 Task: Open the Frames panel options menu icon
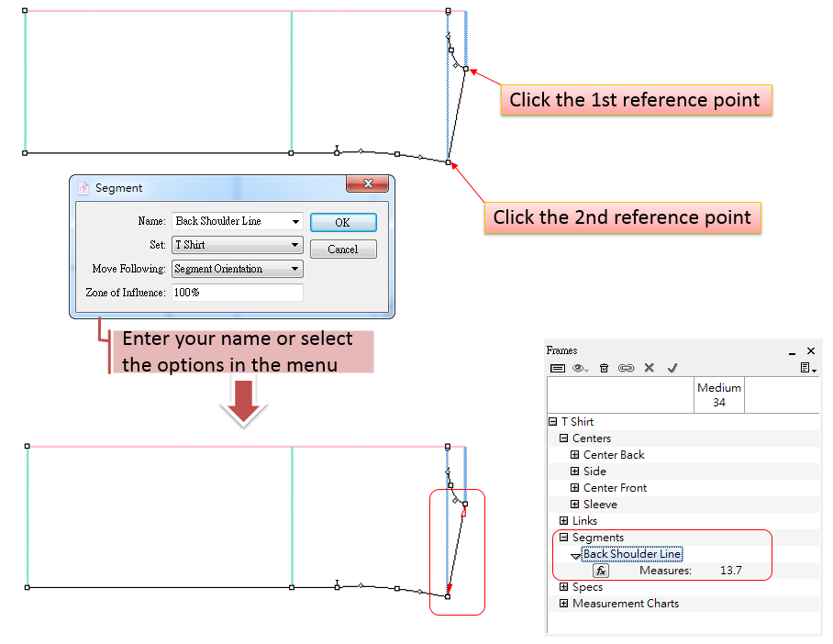[807, 368]
